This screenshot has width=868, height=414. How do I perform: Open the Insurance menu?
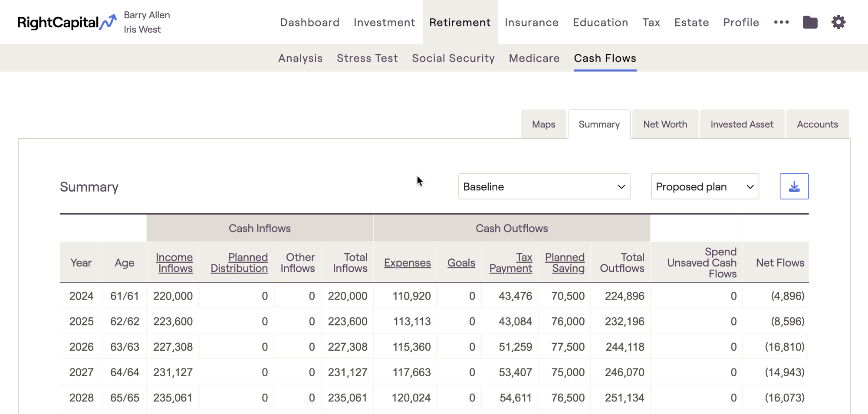click(x=532, y=22)
